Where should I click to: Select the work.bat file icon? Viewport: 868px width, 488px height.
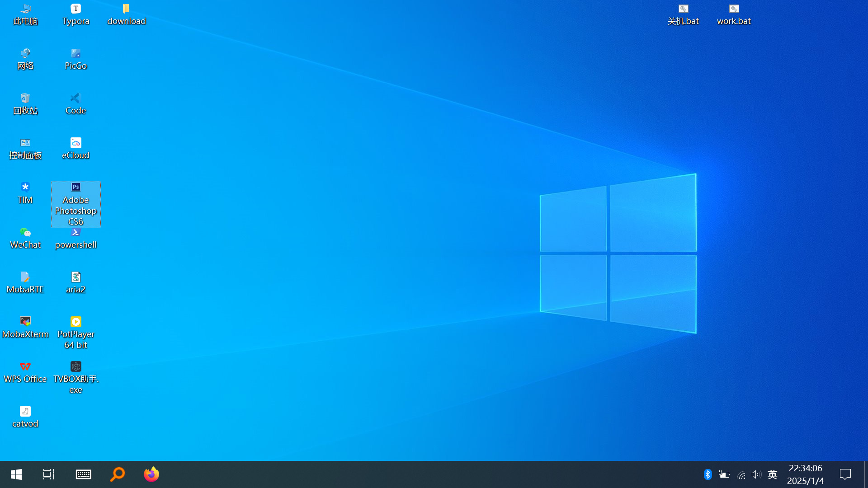click(734, 14)
